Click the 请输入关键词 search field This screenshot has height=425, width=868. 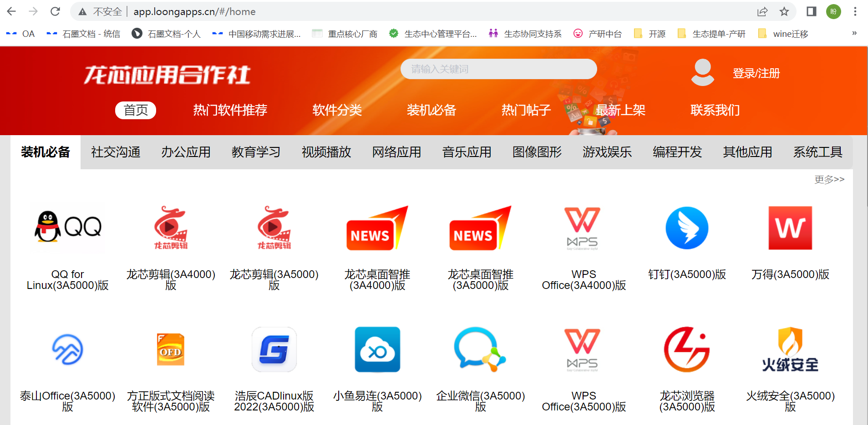[x=498, y=69]
